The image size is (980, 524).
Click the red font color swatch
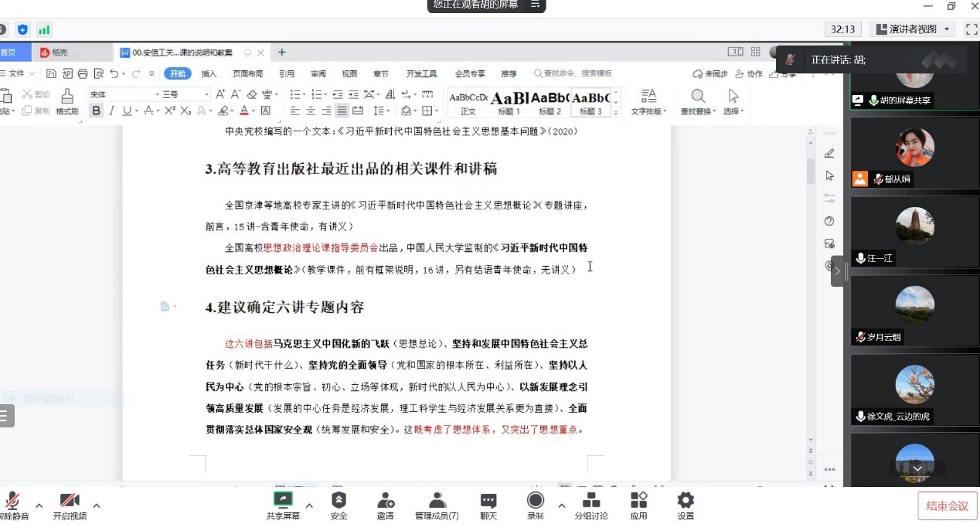pyautogui.click(x=243, y=111)
